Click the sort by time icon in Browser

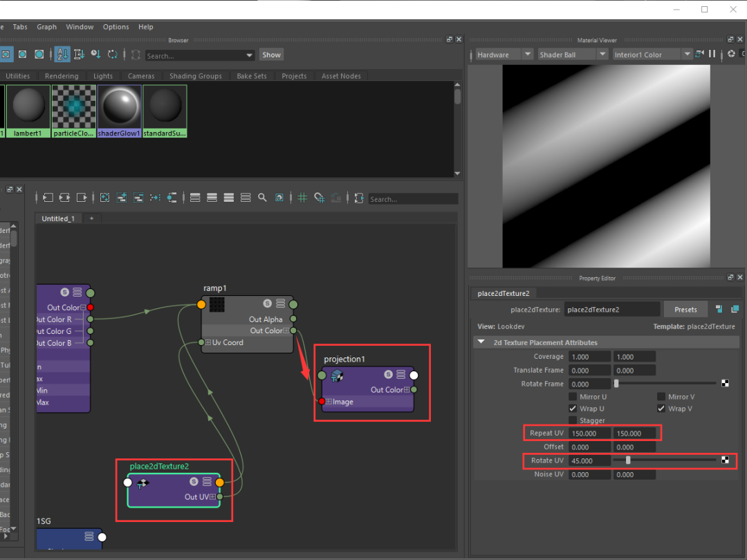(x=95, y=55)
